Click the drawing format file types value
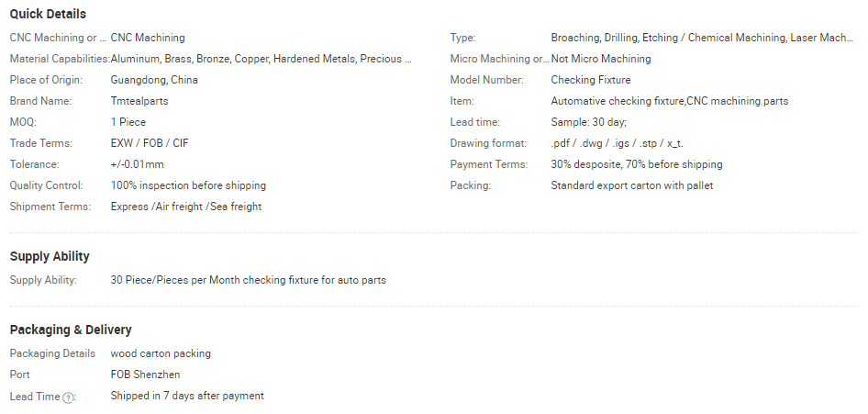The height and width of the screenshot is (414, 868). pyautogui.click(x=618, y=143)
